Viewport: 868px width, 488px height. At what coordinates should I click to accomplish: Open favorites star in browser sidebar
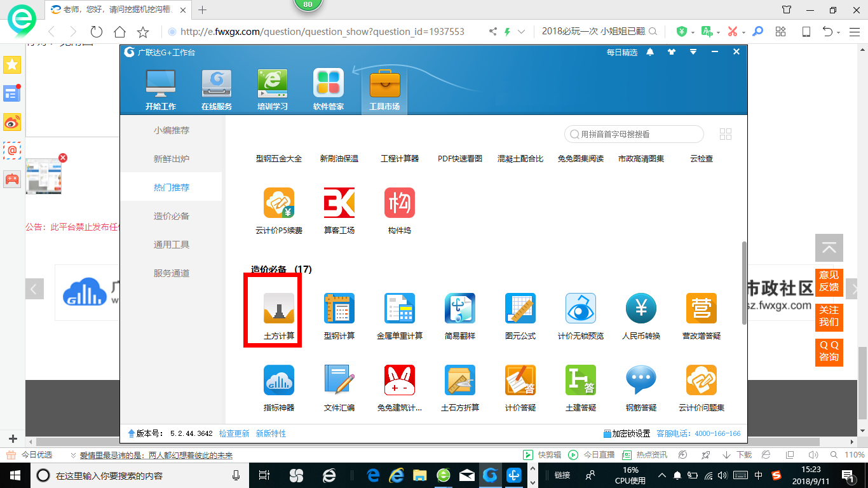(12, 64)
